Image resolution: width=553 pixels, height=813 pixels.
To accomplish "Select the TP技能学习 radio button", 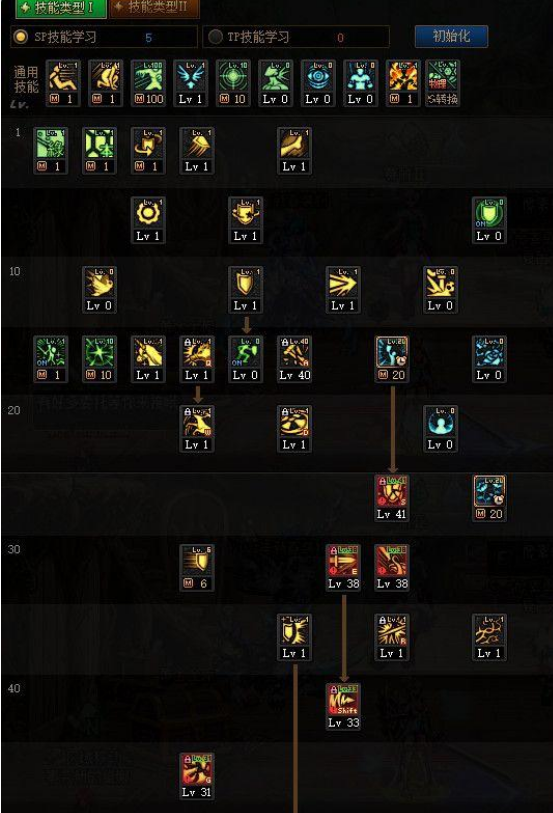I will point(215,37).
